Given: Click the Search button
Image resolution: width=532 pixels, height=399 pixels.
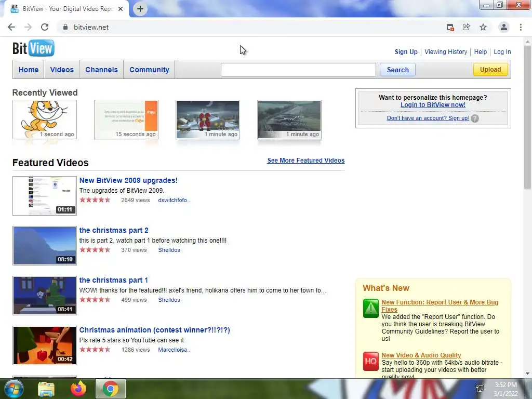Looking at the screenshot, I should (397, 70).
